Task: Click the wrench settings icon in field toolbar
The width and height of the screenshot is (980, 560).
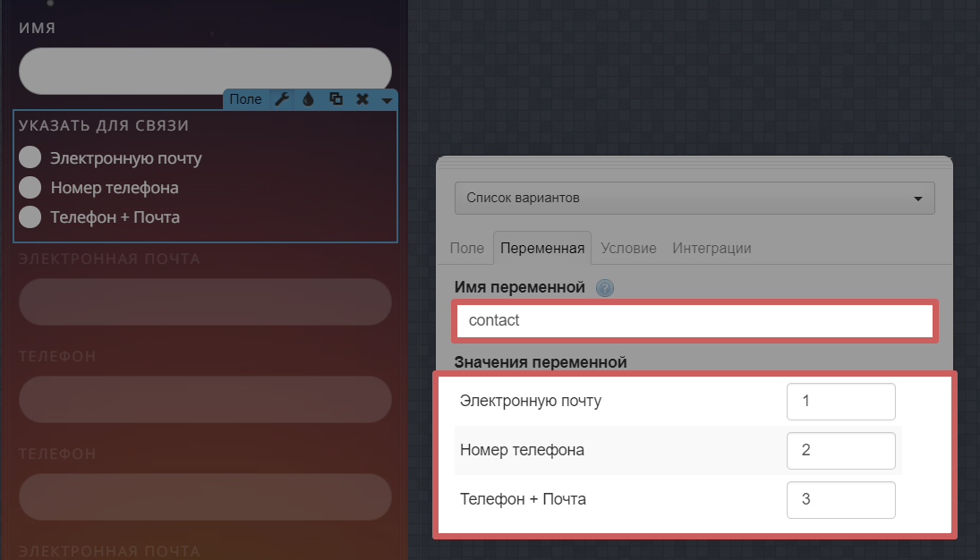Action: click(281, 99)
